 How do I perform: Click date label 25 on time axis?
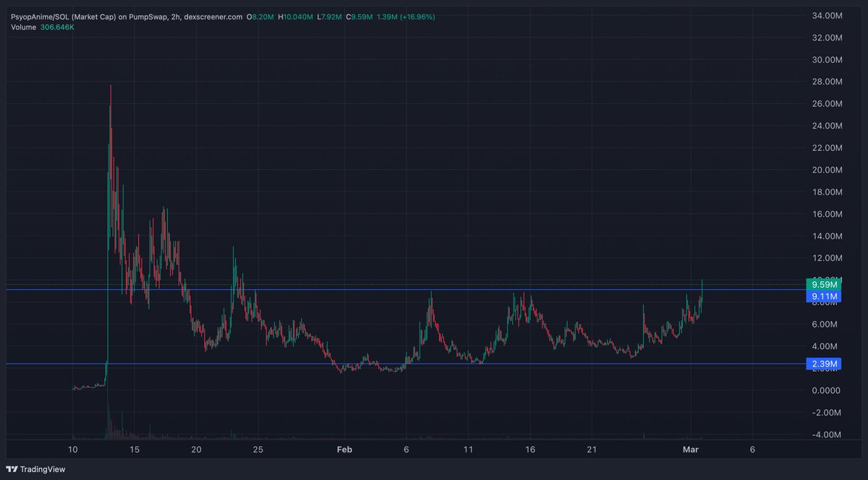[258, 449]
